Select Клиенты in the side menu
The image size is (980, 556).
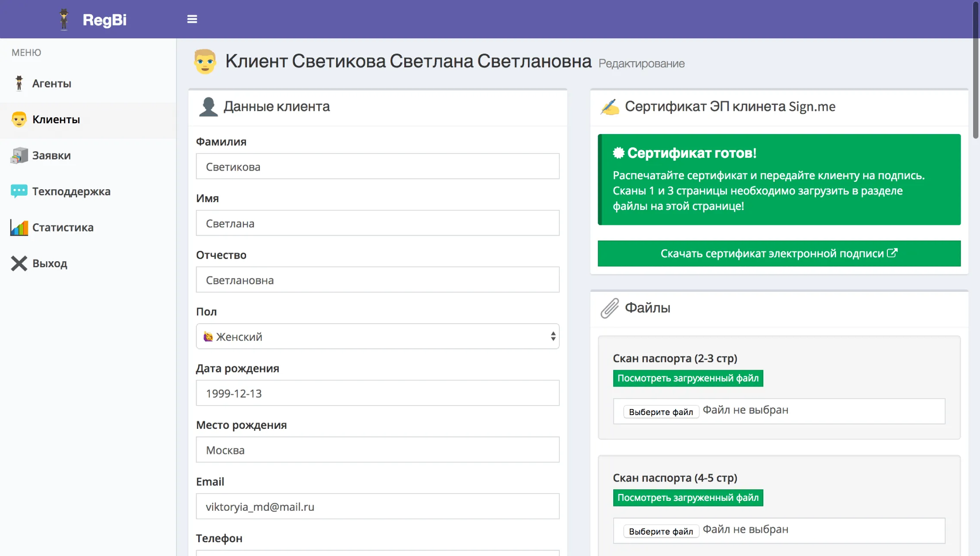point(56,119)
